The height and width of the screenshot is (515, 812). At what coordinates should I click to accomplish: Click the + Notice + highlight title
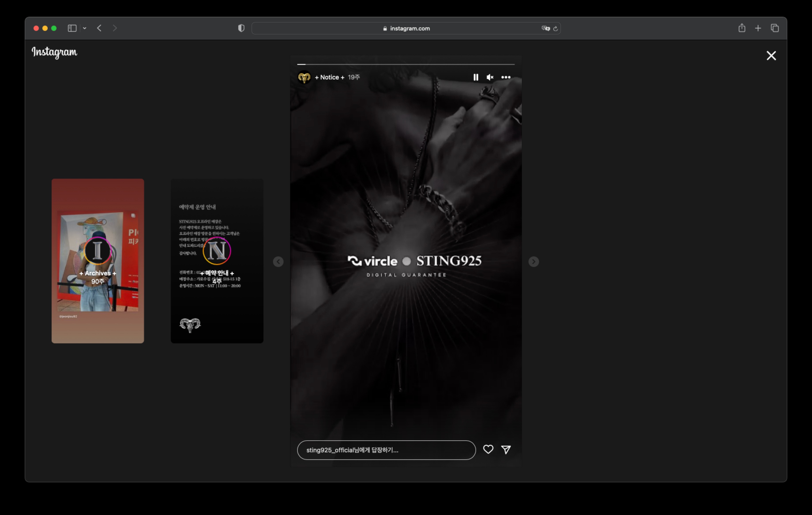329,77
